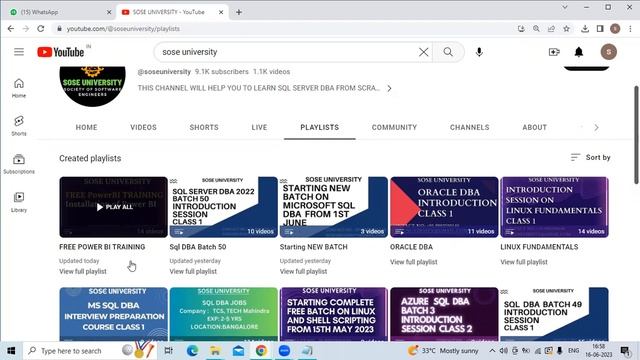640x360 pixels.
Task: Open the ABOUT tab
Action: 535,127
